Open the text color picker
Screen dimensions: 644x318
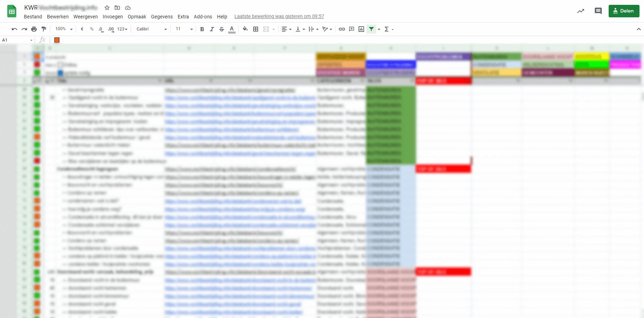tap(232, 29)
